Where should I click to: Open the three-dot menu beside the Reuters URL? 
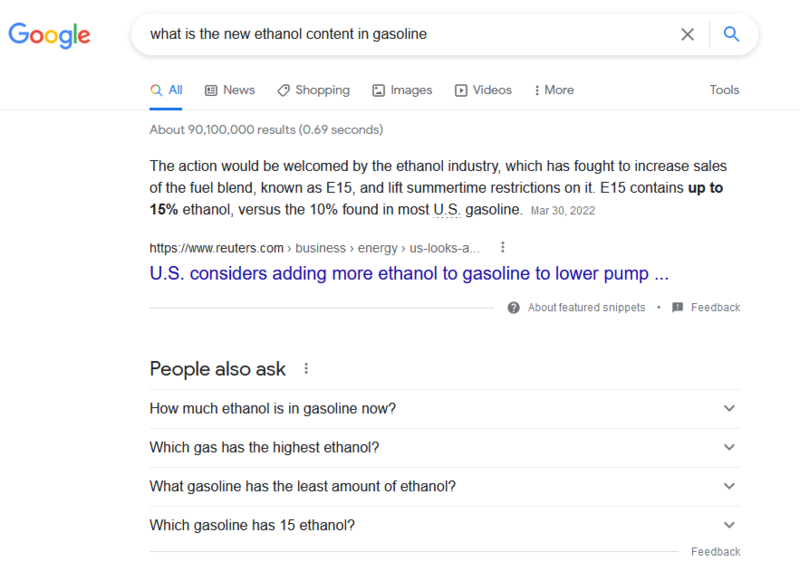coord(503,246)
